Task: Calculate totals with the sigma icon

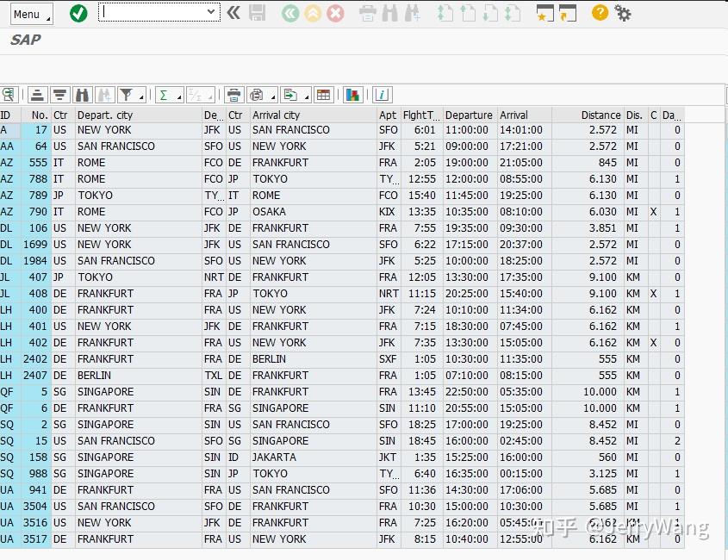Action: tap(165, 95)
